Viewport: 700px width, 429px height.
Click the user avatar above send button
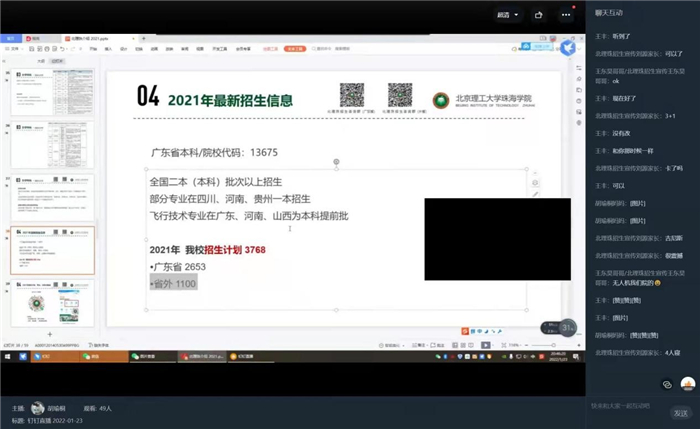click(687, 384)
